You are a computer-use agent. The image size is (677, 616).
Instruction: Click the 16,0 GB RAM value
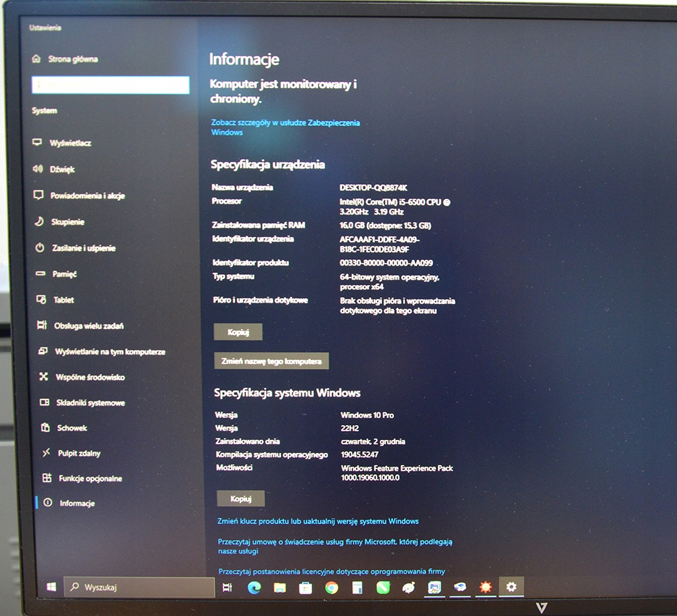[385, 225]
